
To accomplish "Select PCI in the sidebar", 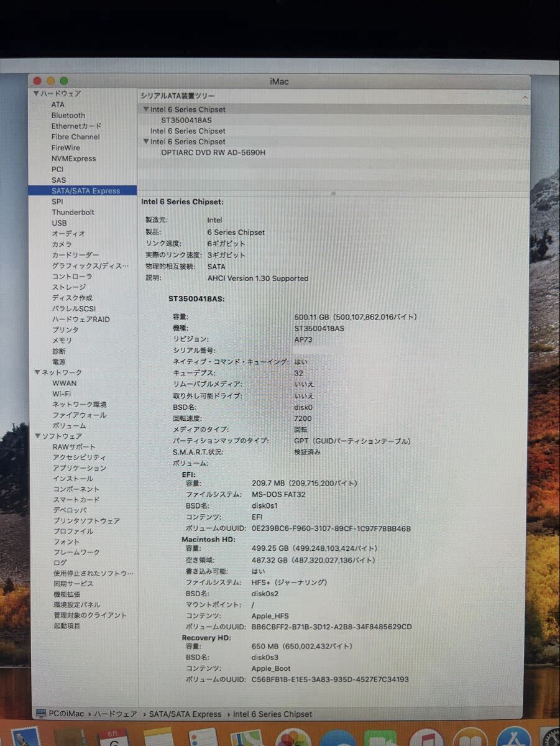I will 58,169.
